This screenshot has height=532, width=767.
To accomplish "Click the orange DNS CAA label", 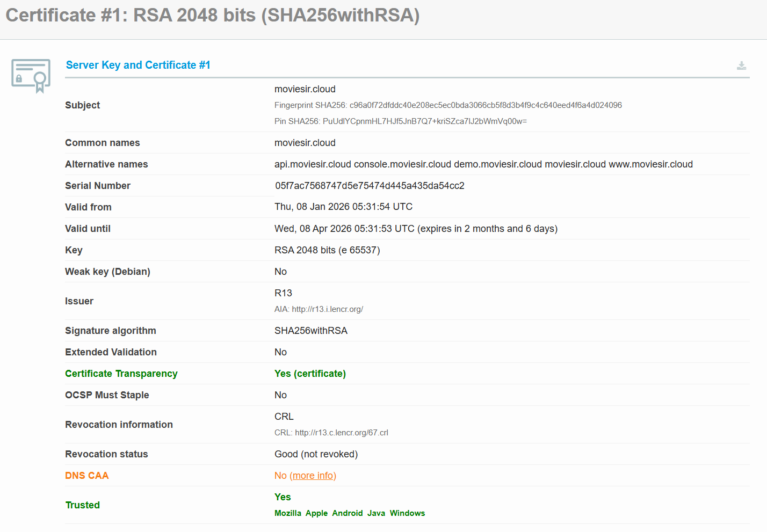I will pyautogui.click(x=87, y=476).
